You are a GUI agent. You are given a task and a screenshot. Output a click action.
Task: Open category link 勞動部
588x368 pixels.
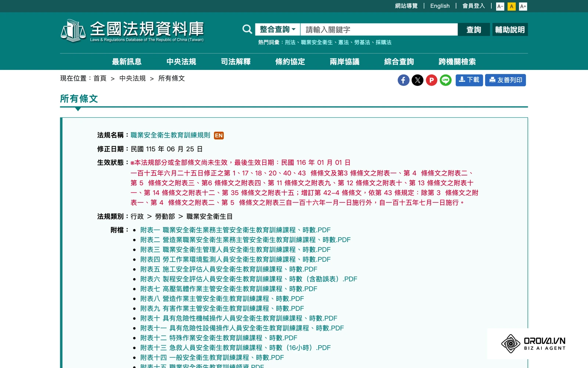(x=165, y=216)
